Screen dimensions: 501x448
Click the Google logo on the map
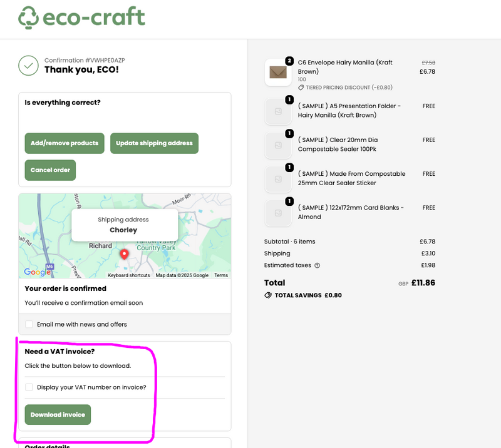[x=37, y=272]
